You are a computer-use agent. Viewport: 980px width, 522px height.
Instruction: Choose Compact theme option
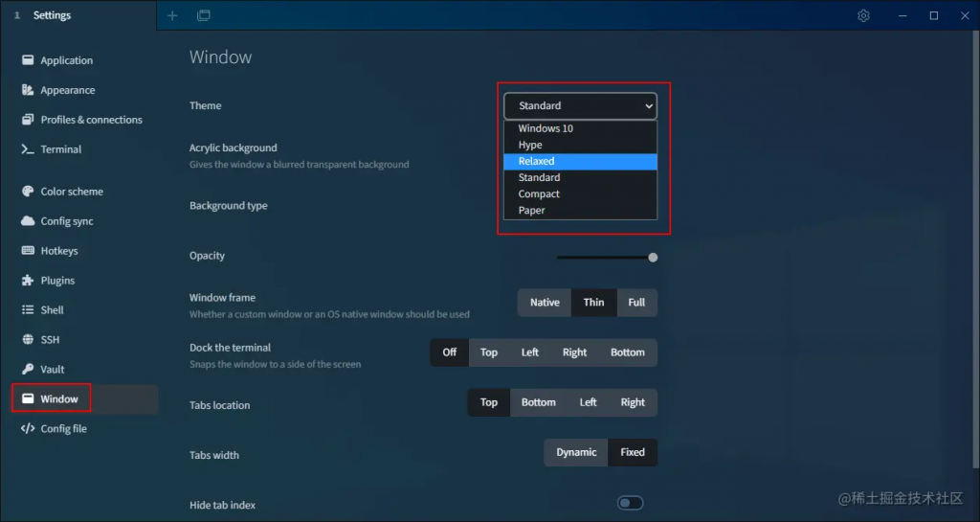pos(580,193)
